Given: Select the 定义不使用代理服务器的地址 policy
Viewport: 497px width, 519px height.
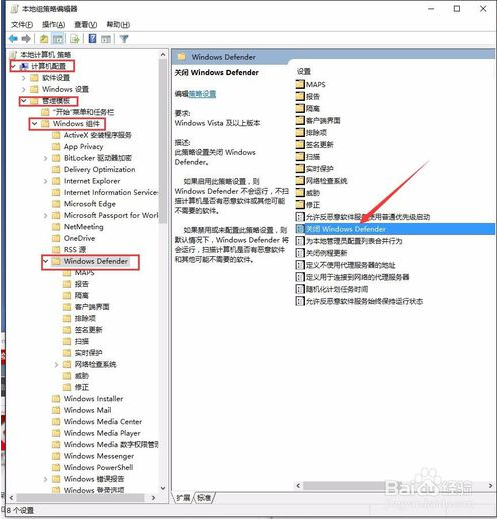Looking at the screenshot, I should click(346, 265).
